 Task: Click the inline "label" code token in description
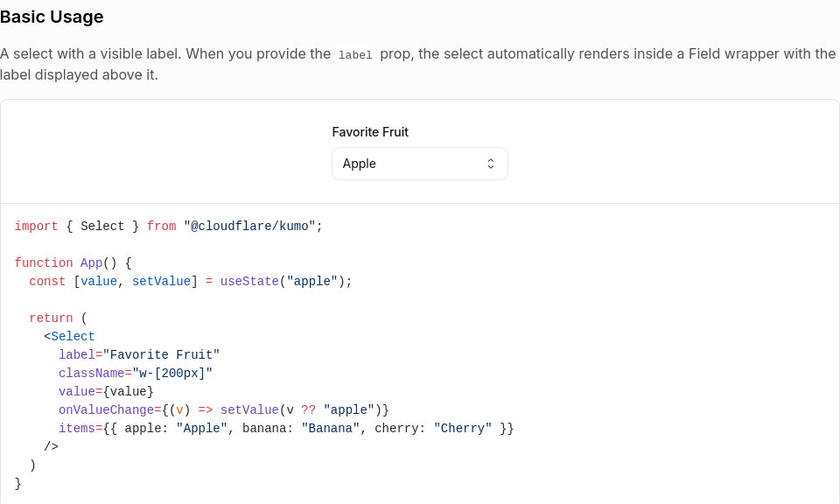coord(355,55)
